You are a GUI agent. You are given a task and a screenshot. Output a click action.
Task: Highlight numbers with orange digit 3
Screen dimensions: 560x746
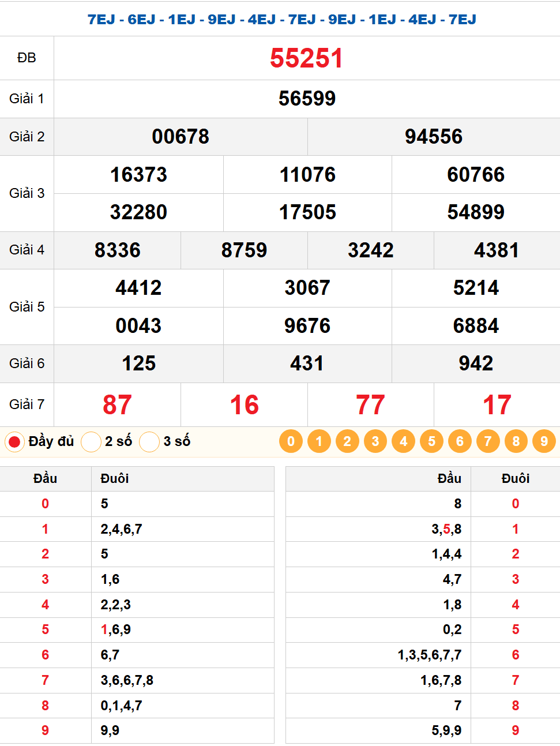click(375, 441)
